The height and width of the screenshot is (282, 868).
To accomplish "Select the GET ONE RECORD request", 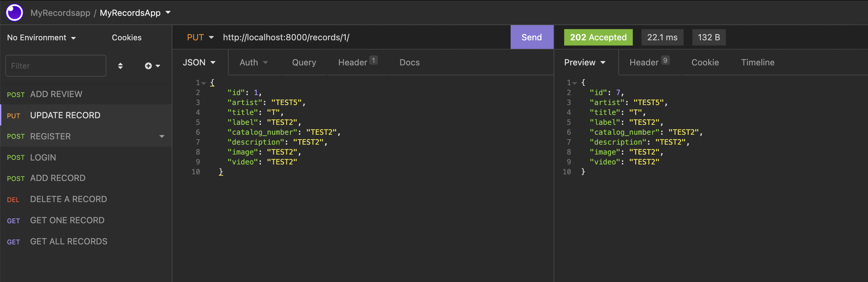I will point(86,220).
